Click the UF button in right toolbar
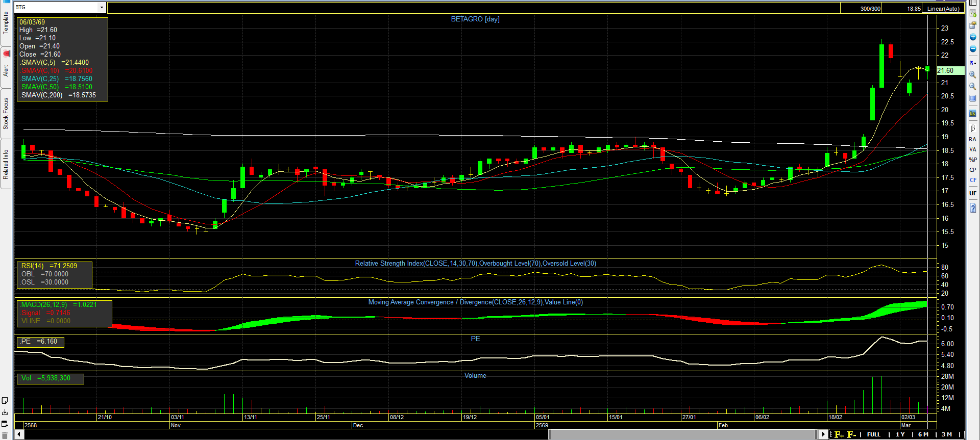Screen dimensions: 980x440 click(x=973, y=193)
